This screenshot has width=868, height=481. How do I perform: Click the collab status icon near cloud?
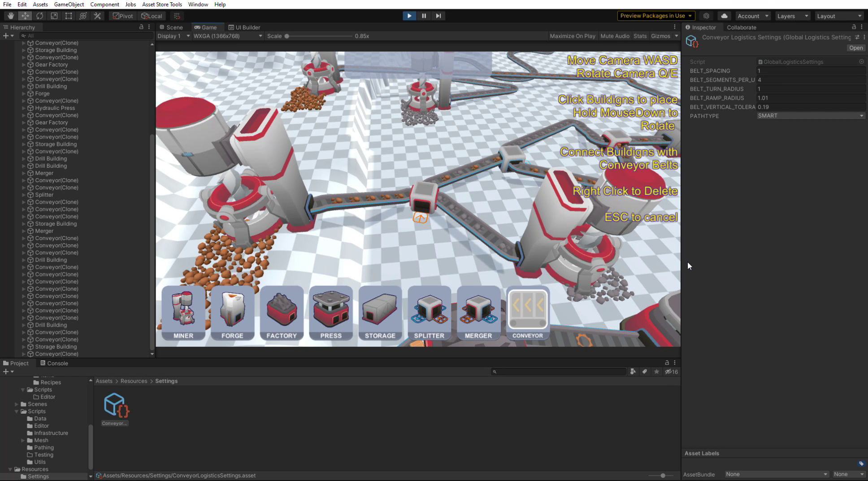(x=706, y=16)
